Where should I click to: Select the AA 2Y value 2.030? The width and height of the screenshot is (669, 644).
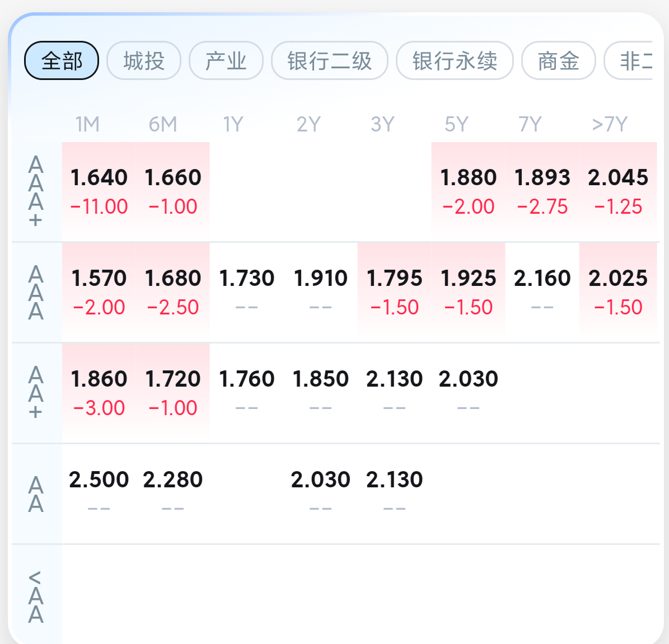click(x=320, y=493)
